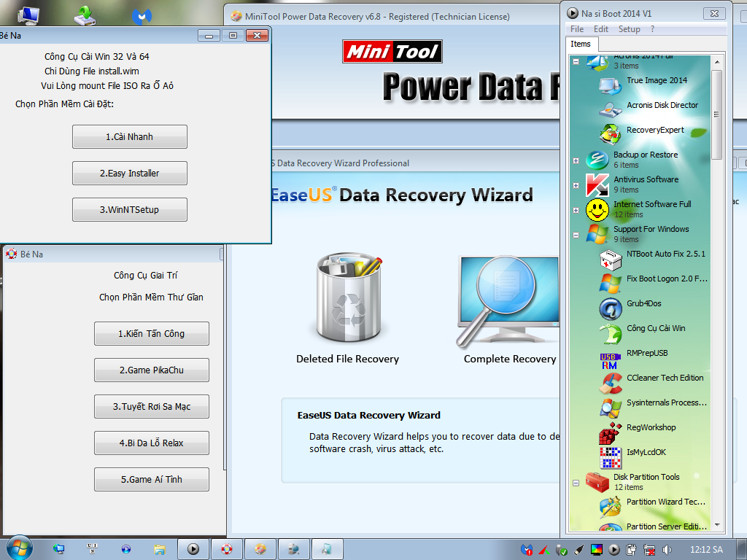Open IsMyLcdOK
The height and width of the screenshot is (560, 747).
tap(646, 452)
